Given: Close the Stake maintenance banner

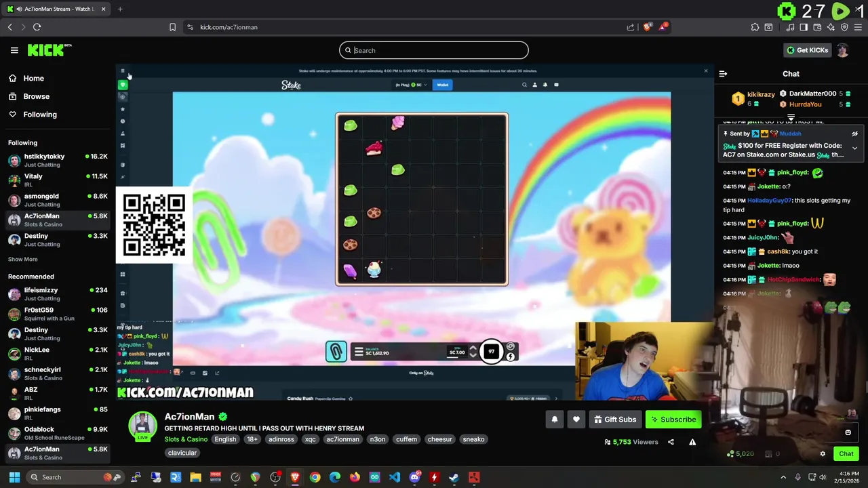Looking at the screenshot, I should point(705,70).
